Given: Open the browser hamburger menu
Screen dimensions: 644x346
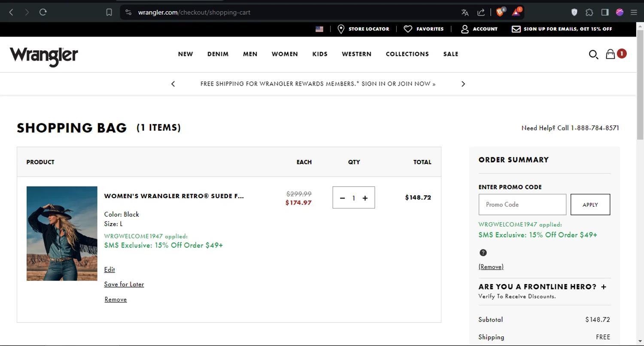Looking at the screenshot, I should click(x=634, y=12).
